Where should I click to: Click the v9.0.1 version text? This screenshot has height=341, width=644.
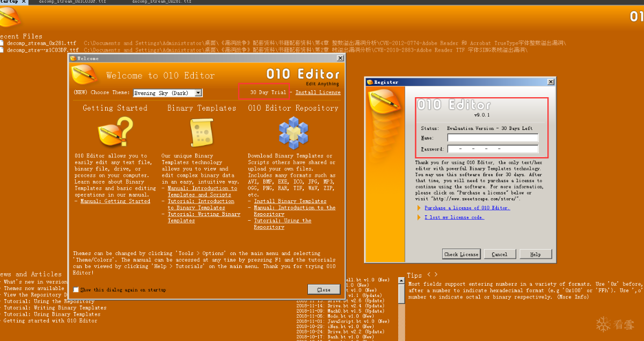coord(482,115)
